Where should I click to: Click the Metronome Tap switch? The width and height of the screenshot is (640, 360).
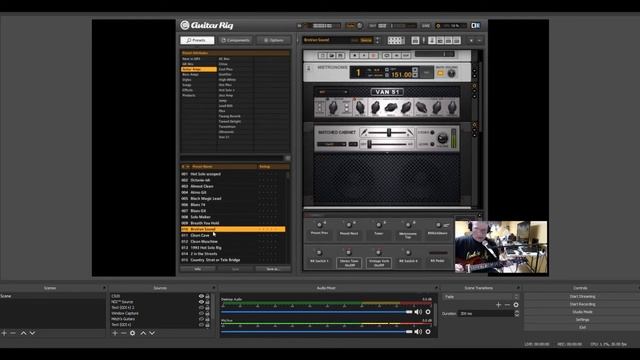coord(408,225)
